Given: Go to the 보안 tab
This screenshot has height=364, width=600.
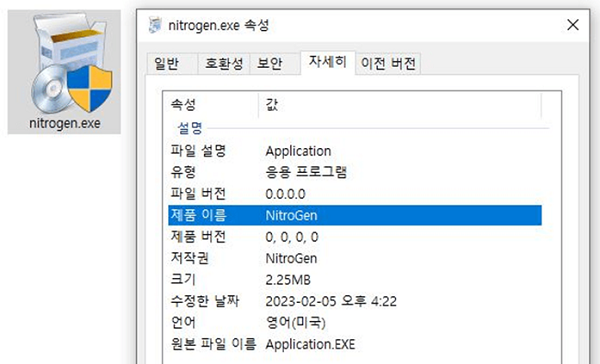Looking at the screenshot, I should click(275, 63).
